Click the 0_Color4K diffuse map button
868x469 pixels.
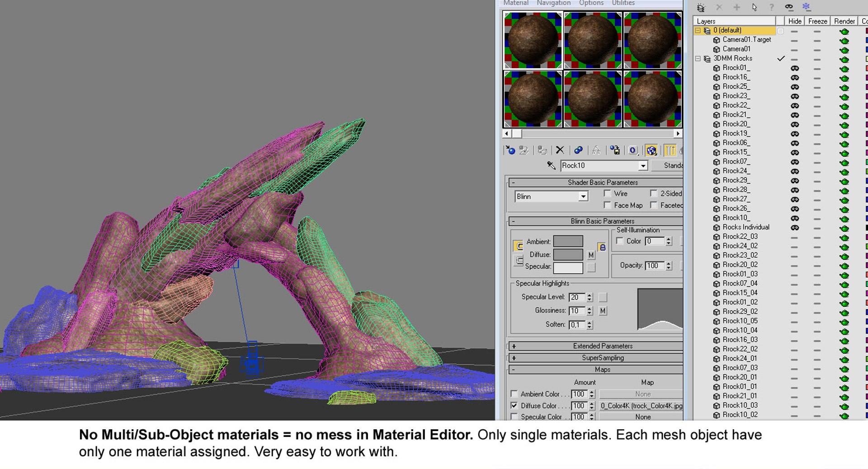[x=641, y=406]
